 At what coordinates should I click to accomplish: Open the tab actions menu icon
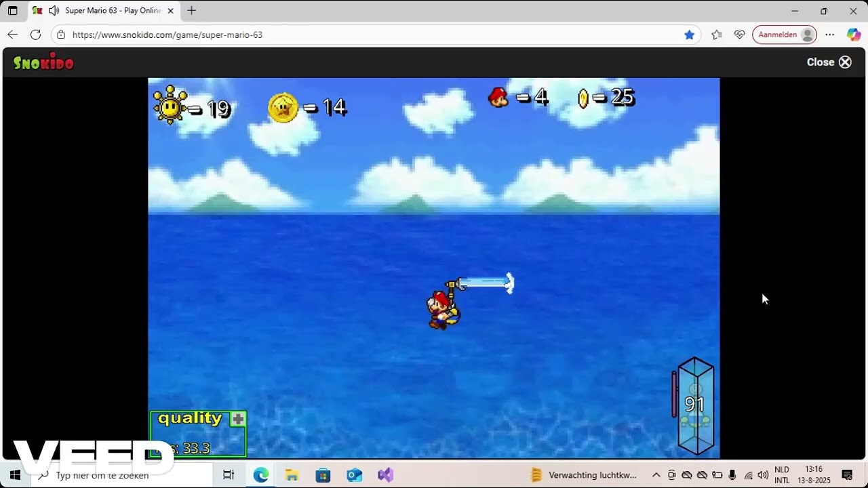click(x=12, y=11)
